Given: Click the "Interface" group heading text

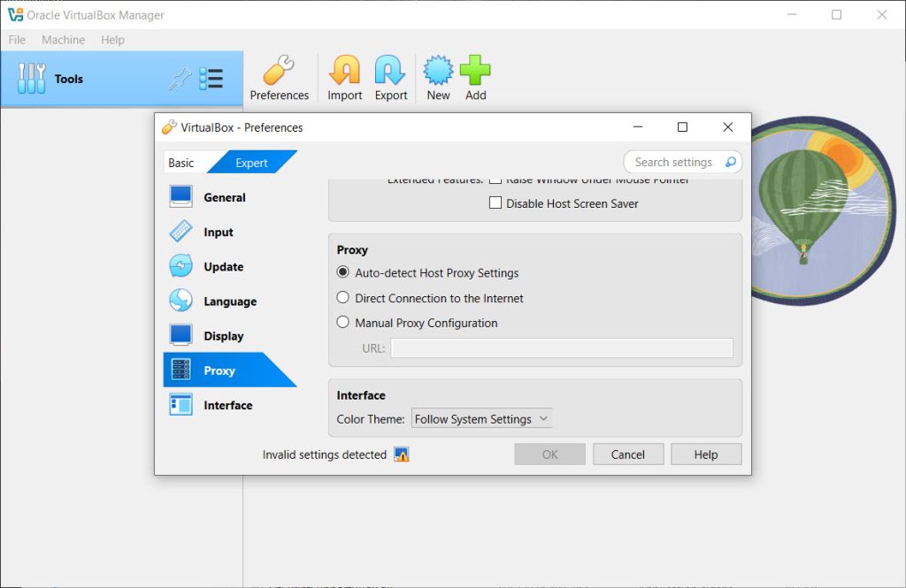Looking at the screenshot, I should [361, 395].
